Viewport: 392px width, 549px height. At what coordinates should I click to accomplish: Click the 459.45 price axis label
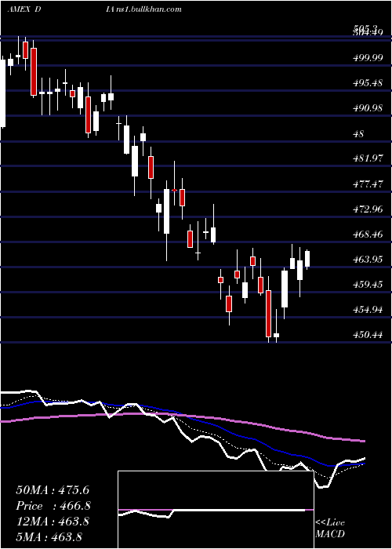[x=368, y=285]
